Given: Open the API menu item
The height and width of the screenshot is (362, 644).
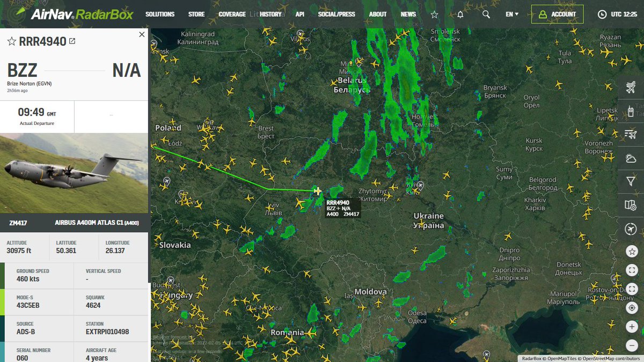Looking at the screenshot, I should click(x=300, y=14).
